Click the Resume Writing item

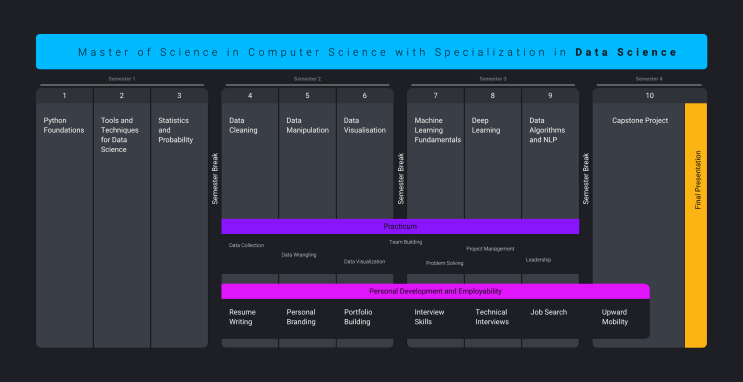click(x=243, y=317)
